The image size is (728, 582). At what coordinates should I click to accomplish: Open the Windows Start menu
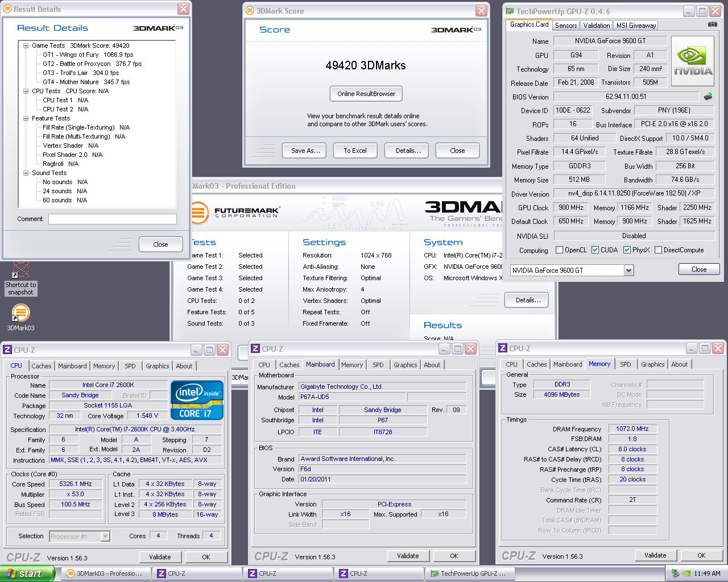tap(27, 573)
